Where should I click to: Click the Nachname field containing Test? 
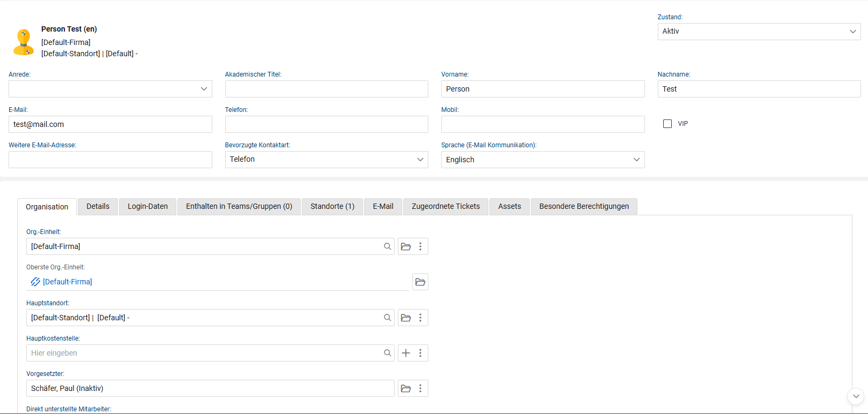pyautogui.click(x=759, y=89)
